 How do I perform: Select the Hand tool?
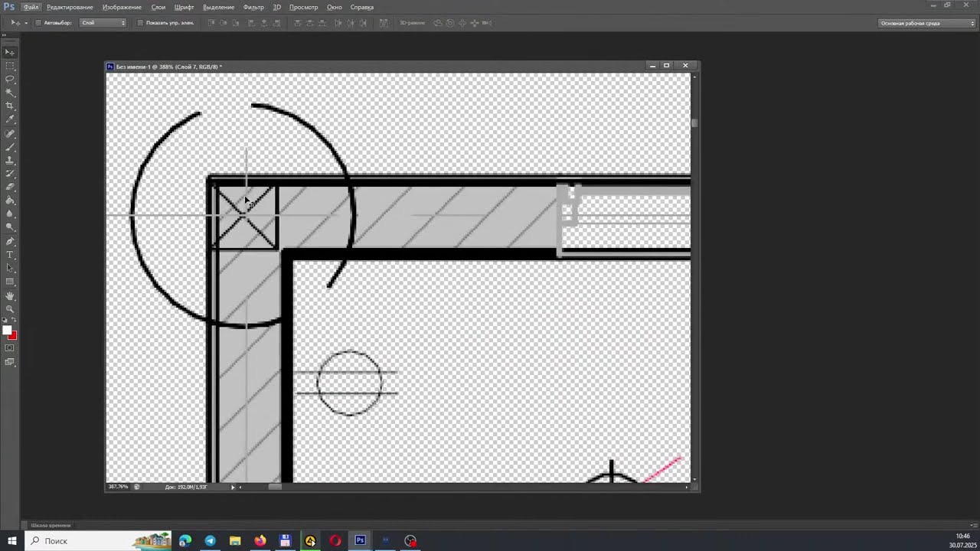coord(10,295)
